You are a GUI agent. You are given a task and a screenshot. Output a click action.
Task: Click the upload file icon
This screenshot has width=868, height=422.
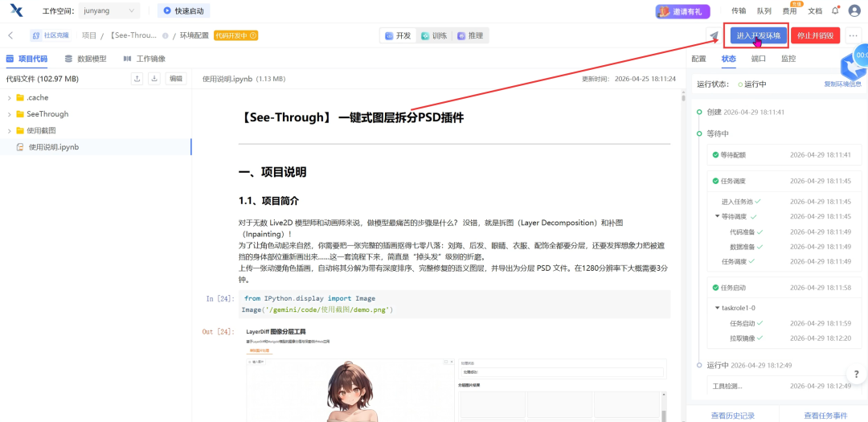137,79
